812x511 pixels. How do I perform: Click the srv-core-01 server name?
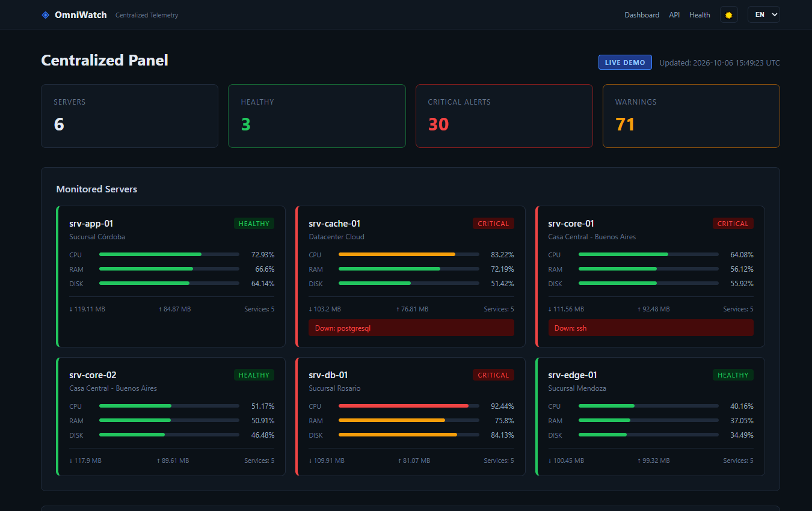(571, 224)
